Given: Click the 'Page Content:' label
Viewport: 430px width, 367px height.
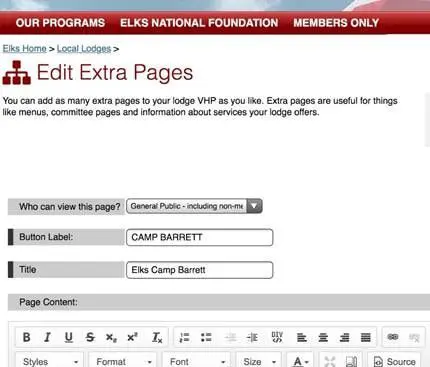Looking at the screenshot, I should pyautogui.click(x=48, y=302).
